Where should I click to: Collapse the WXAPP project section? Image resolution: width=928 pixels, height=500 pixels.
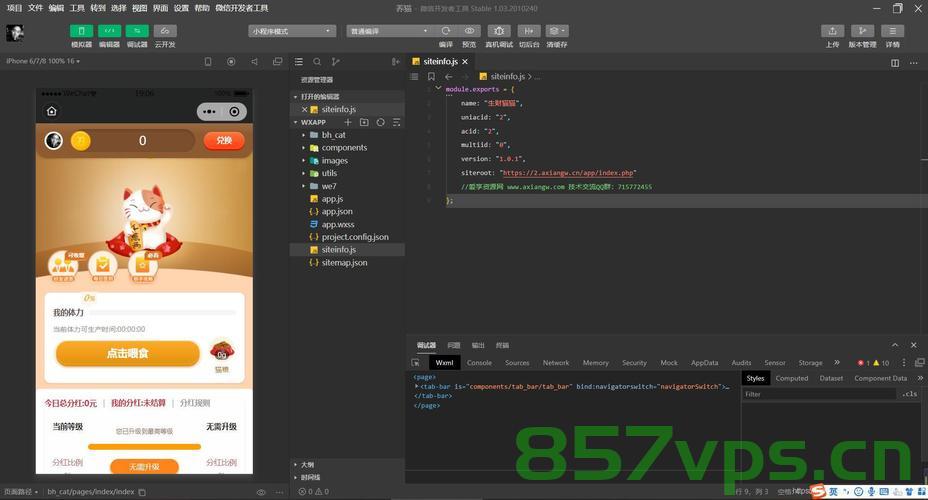point(295,122)
